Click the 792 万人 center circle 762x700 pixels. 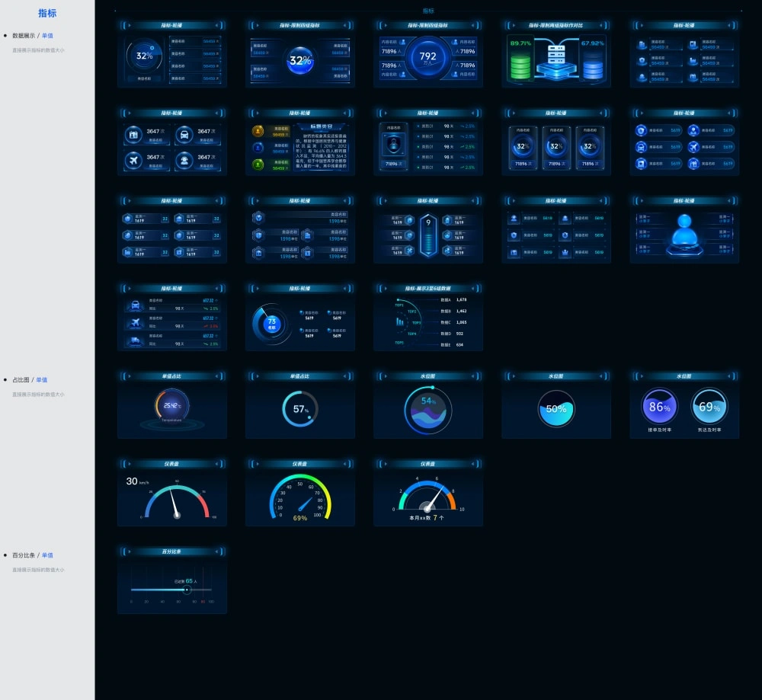pos(428,57)
